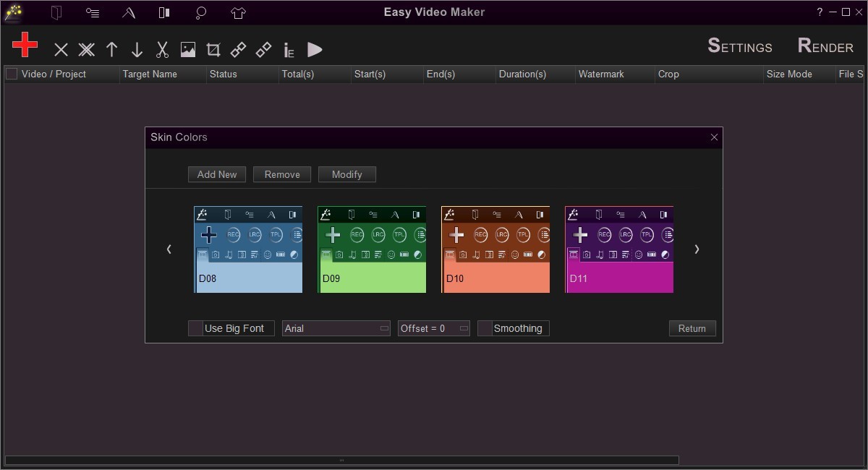Screen dimensions: 868x470
Task: Click the remove all double-X icon
Action: pos(86,49)
